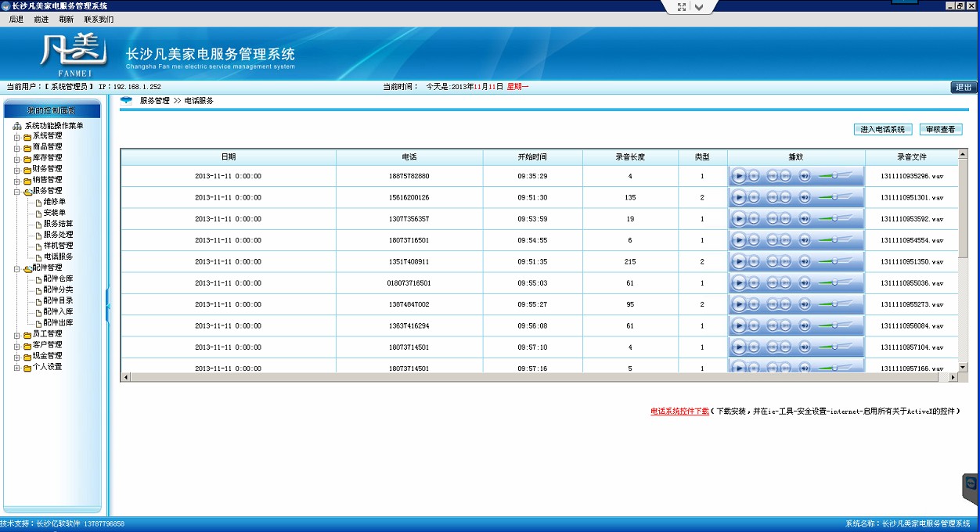Open 配件出库 under 配件管理
The height and width of the screenshot is (532, 980).
click(59, 322)
